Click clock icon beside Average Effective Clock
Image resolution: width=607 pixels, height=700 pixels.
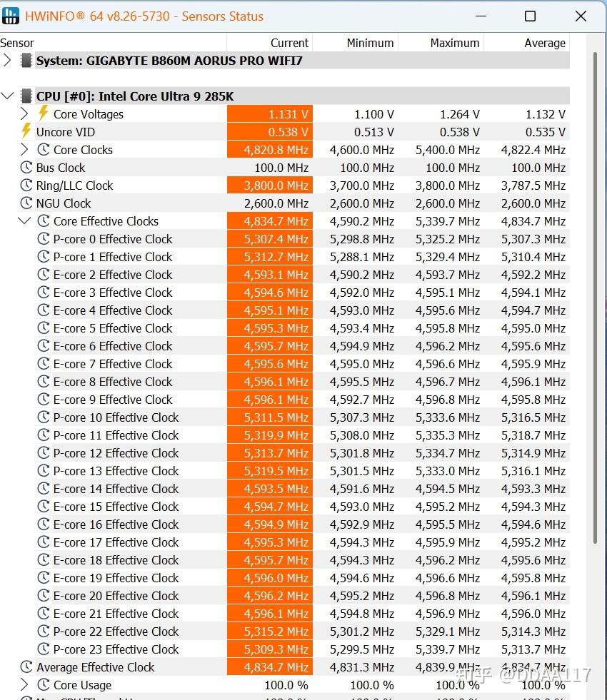point(26,667)
